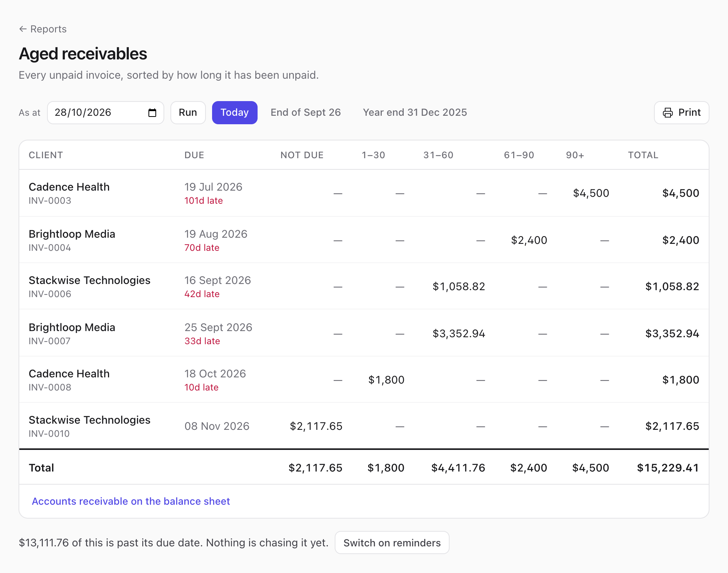This screenshot has width=728, height=573.
Task: Click the Aged receivables heading
Action: point(83,54)
